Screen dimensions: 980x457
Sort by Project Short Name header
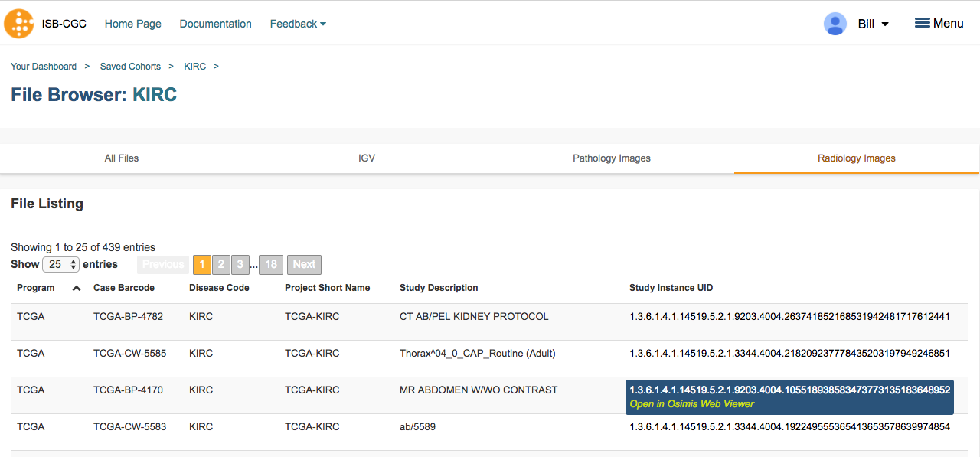[327, 288]
